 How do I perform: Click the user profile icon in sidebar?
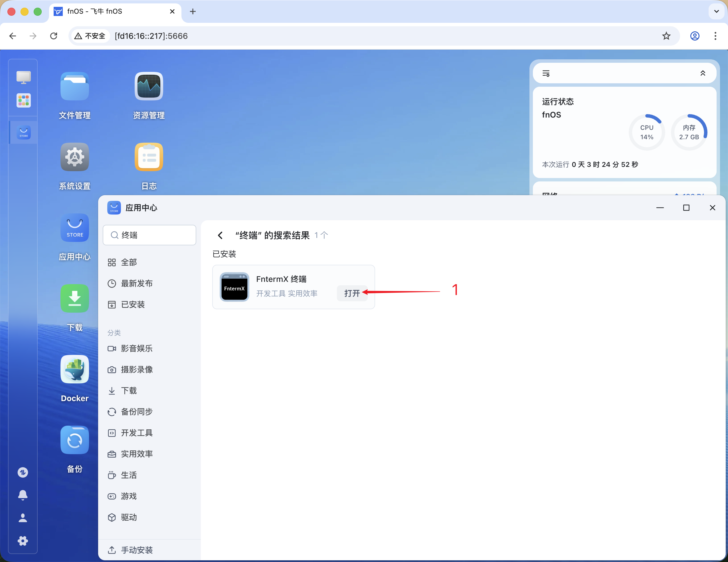[22, 518]
